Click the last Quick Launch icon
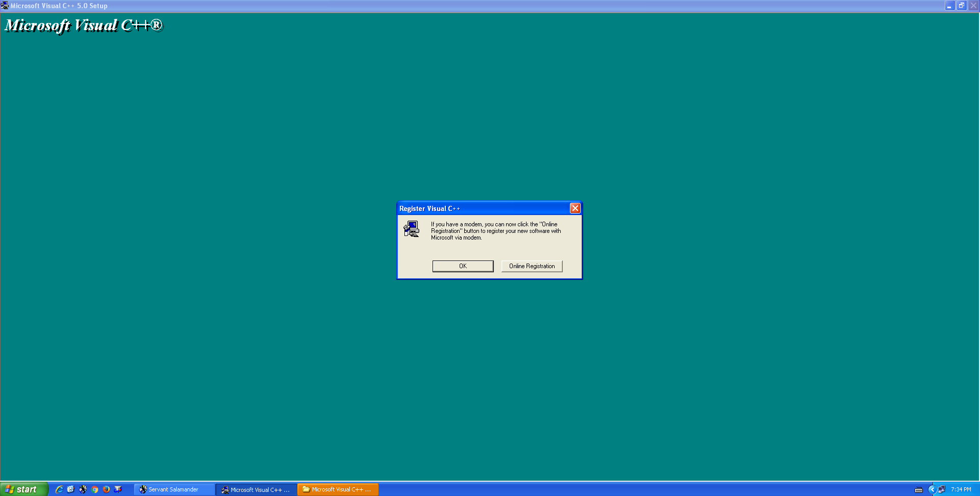980x496 pixels. [x=118, y=489]
